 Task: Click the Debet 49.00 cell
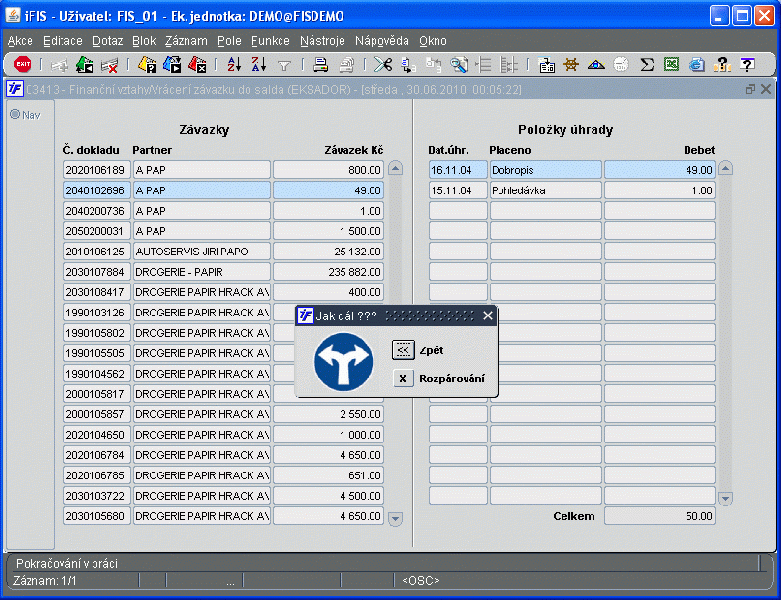coord(659,170)
